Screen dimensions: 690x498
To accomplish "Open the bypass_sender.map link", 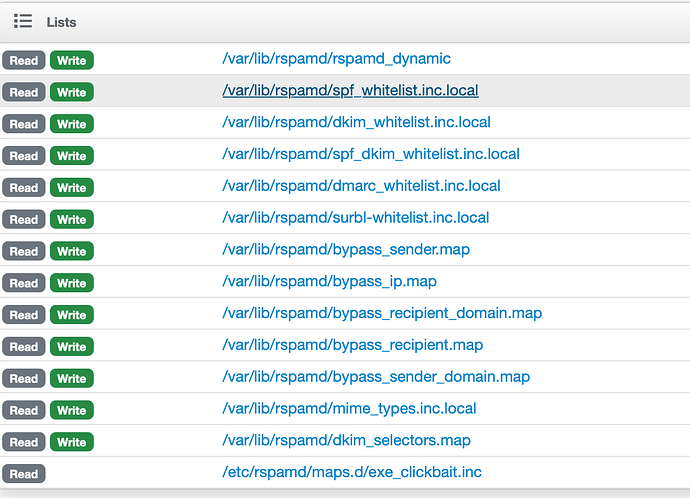I will coord(346,250).
